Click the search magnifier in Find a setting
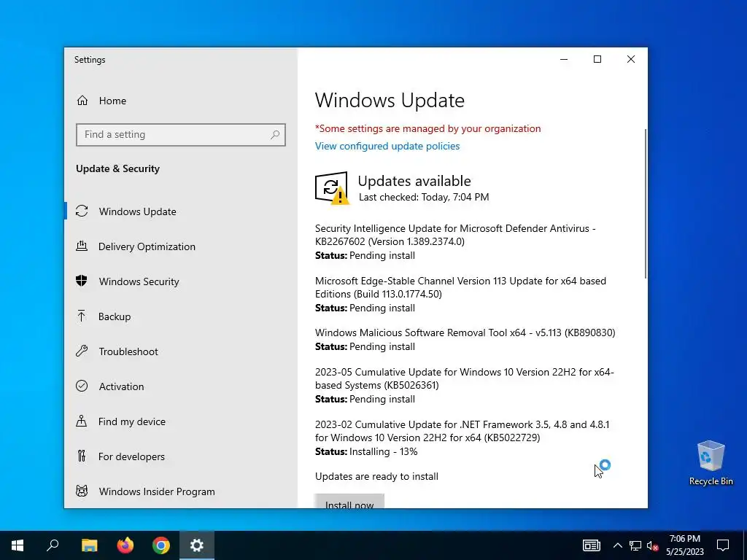Screen dimensions: 747x560 pos(275,135)
